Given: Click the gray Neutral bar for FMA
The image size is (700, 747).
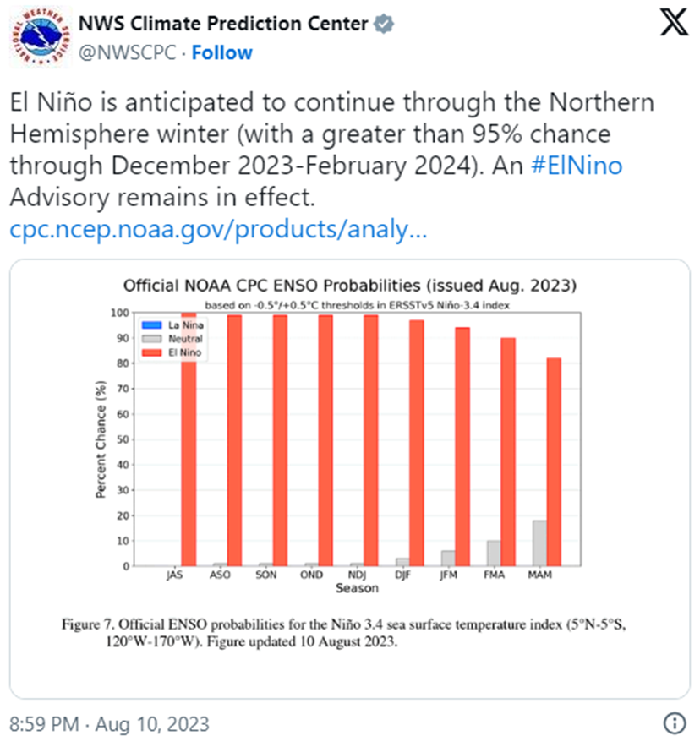Looking at the screenshot, I should (x=493, y=553).
